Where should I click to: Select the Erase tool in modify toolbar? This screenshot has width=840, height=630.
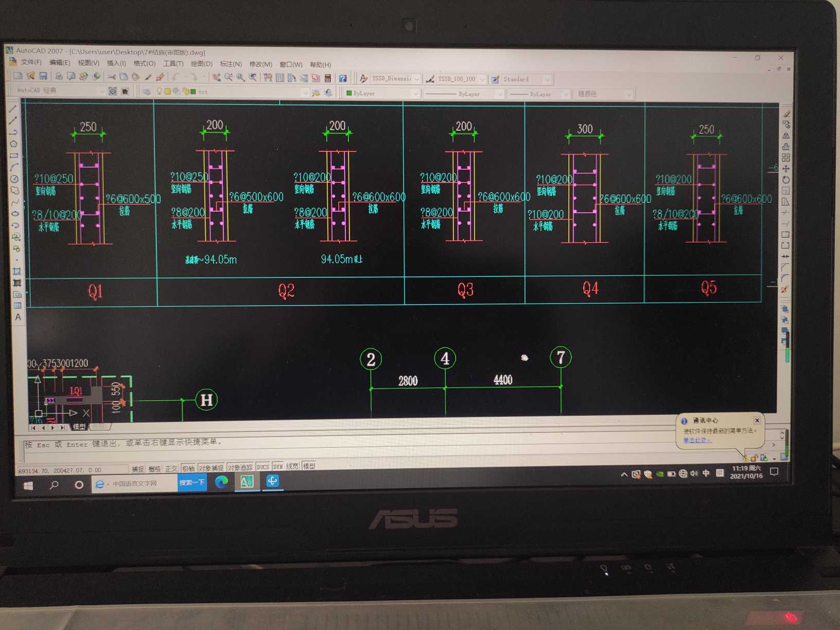[x=786, y=114]
